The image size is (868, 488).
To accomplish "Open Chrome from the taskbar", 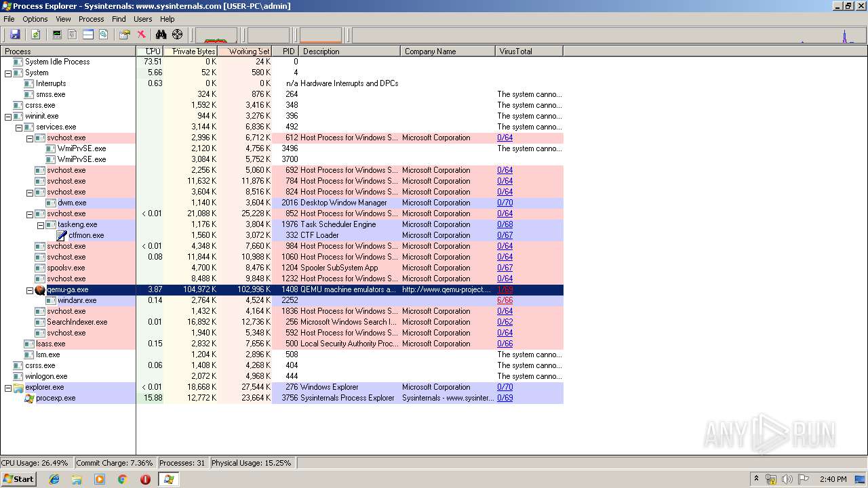I will pyautogui.click(x=122, y=479).
